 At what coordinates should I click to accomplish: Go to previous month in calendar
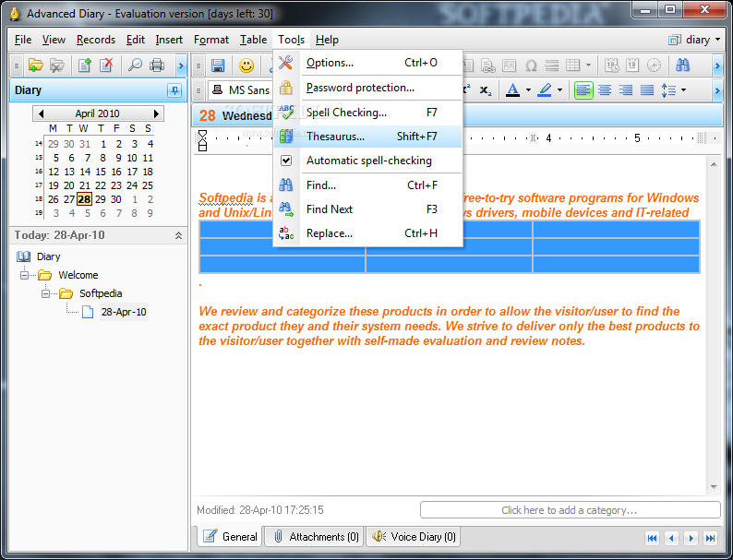(41, 113)
